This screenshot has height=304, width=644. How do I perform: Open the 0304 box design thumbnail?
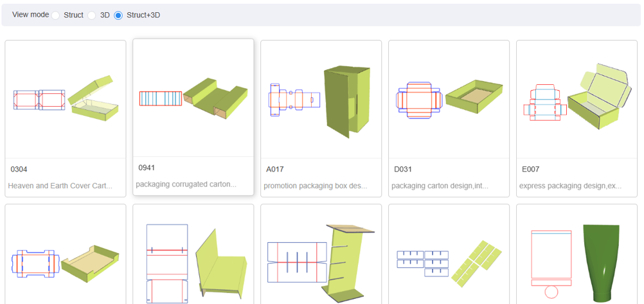[x=66, y=99]
